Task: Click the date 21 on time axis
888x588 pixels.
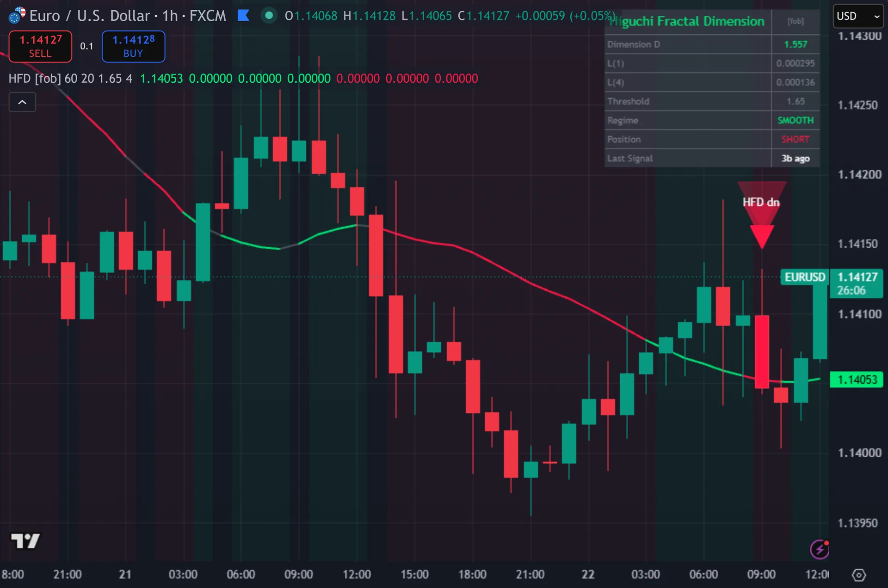Action: [125, 575]
